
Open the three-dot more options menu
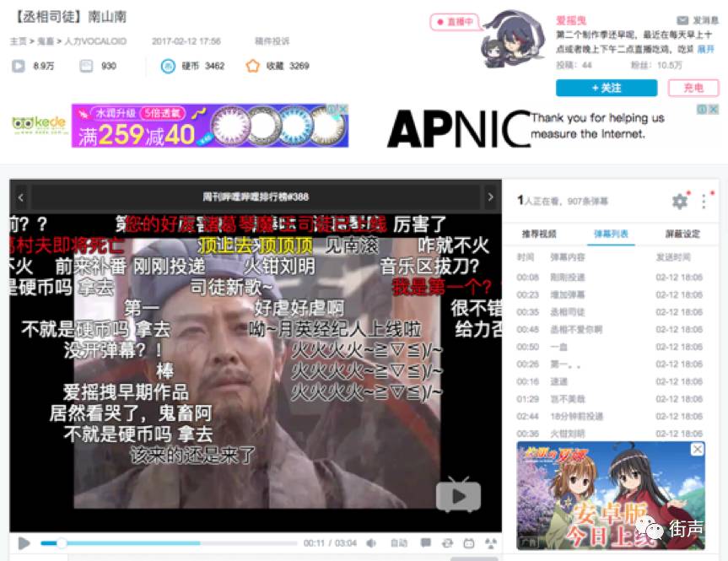point(704,201)
